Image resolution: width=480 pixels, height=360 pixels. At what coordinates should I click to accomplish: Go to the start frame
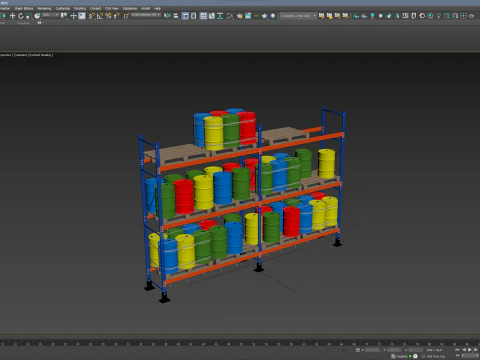(457, 350)
